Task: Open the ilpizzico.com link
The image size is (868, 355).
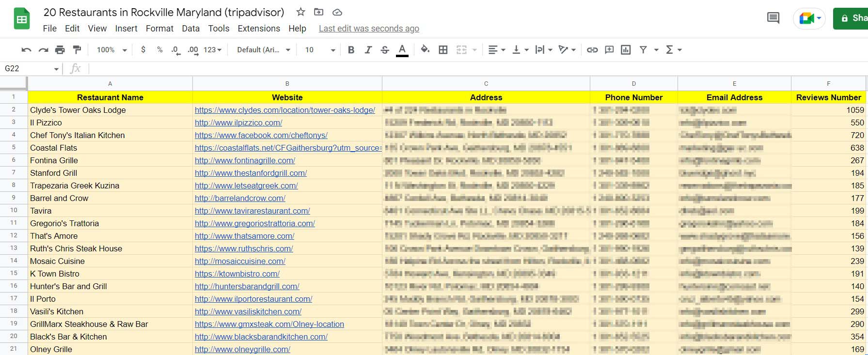Action: (238, 123)
